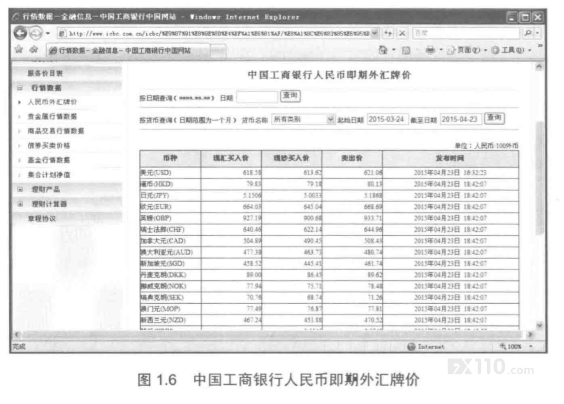Open the Home icon in command bar
The width and height of the screenshot is (564, 404).
(383, 50)
